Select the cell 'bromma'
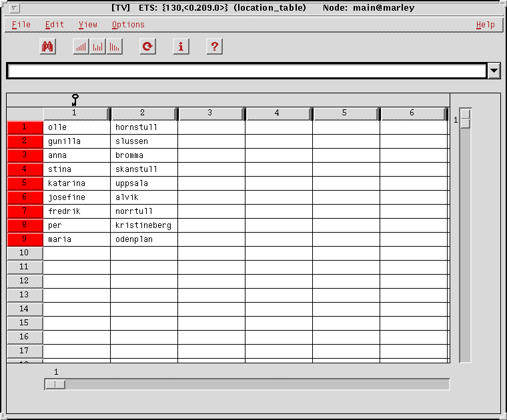 coord(144,155)
